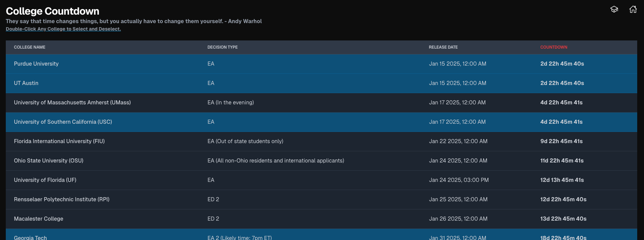Click the College Name column header
This screenshot has height=240, width=644.
click(30, 47)
